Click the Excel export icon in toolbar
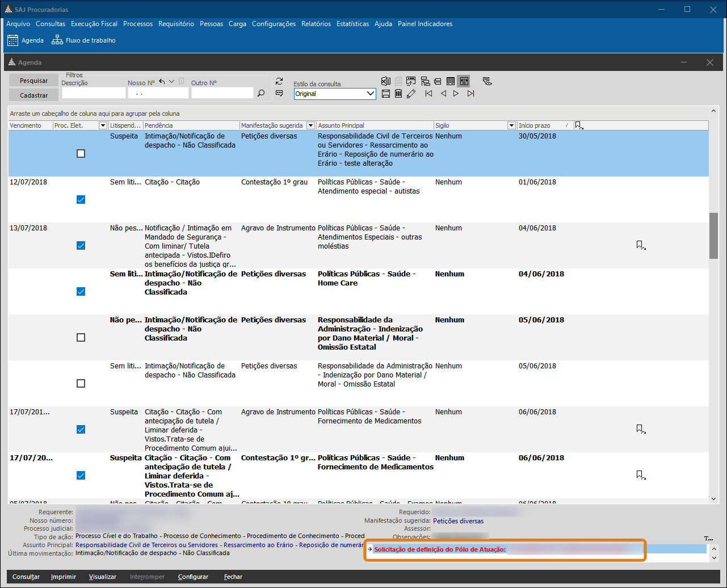The image size is (727, 588). click(386, 81)
